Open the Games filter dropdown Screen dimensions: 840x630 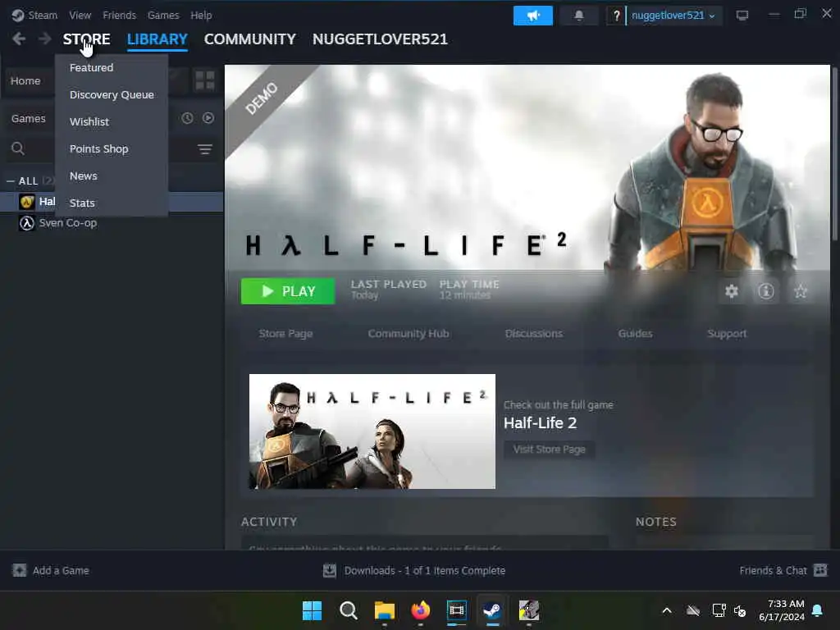(x=29, y=118)
